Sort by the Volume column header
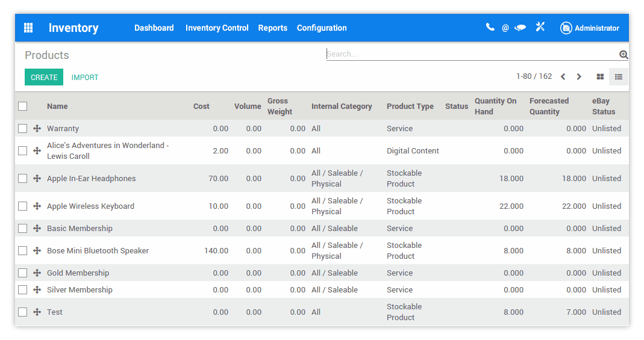This screenshot has height=340, width=644. [x=248, y=107]
